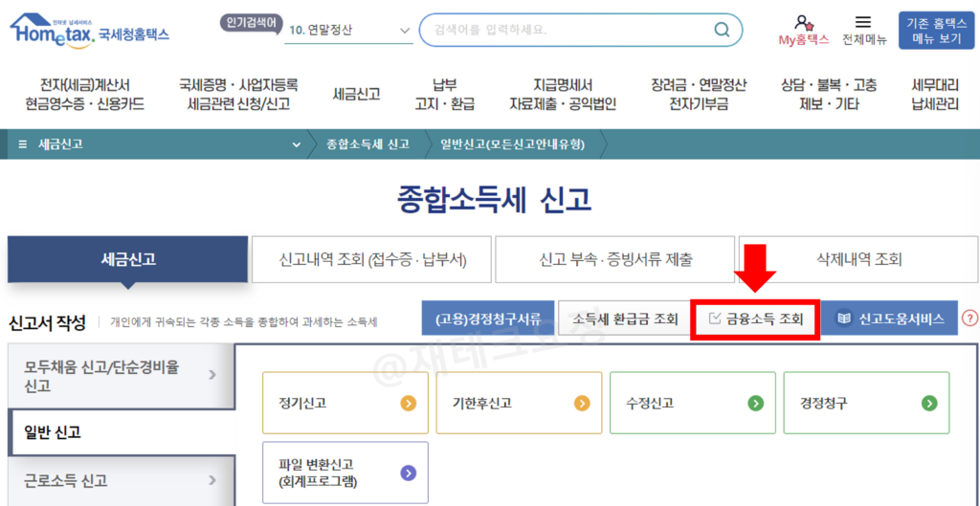Image resolution: width=980 pixels, height=506 pixels.
Task: Open the 인기검색어 dropdown list
Action: 348,30
